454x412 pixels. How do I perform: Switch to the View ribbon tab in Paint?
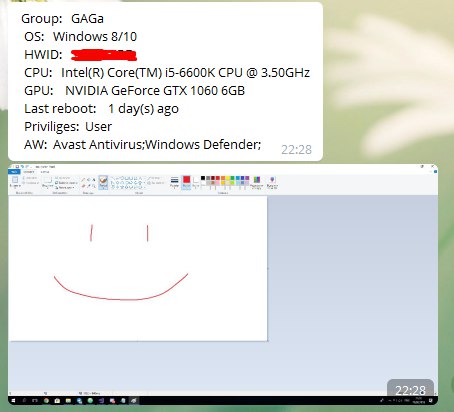coord(45,172)
